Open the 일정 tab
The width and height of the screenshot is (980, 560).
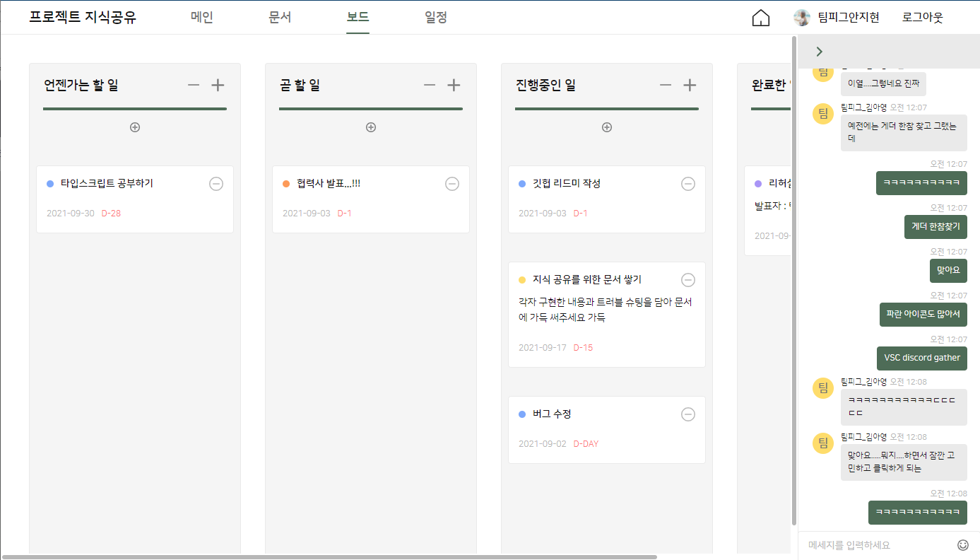436,18
